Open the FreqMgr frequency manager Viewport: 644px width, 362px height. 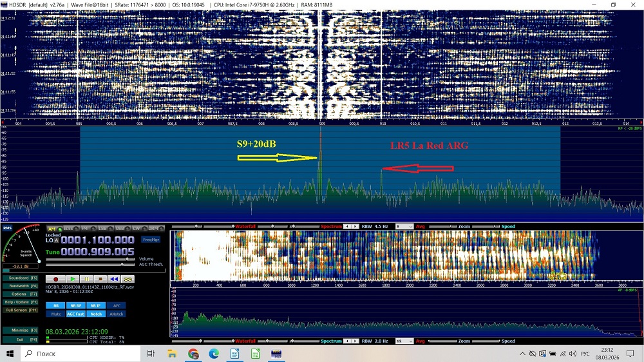click(x=151, y=240)
